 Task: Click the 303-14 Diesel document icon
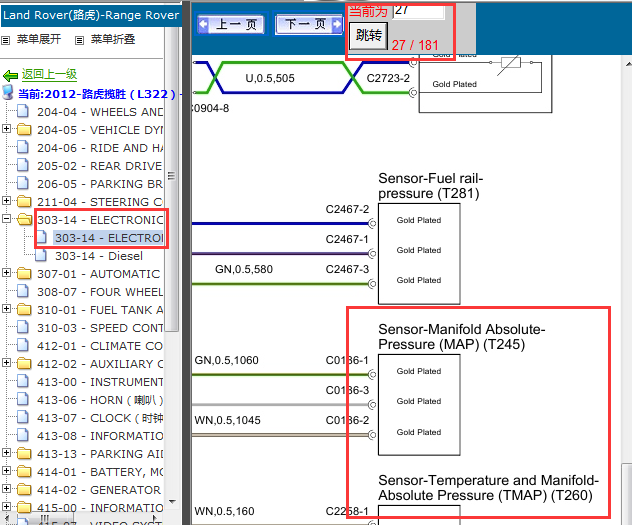(41, 256)
